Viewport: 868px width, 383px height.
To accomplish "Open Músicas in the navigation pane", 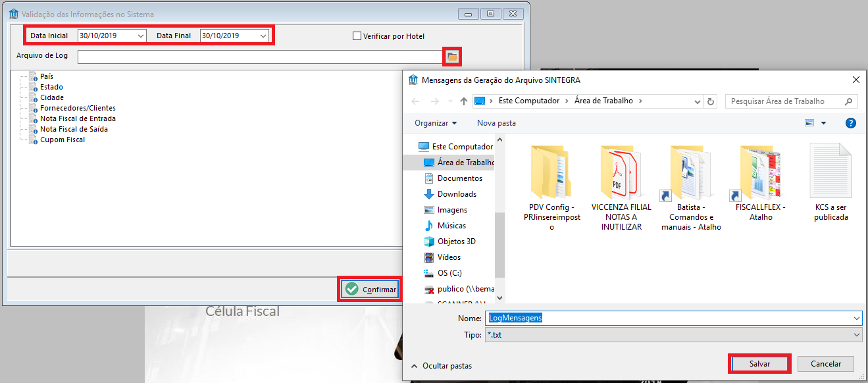I will 451,226.
